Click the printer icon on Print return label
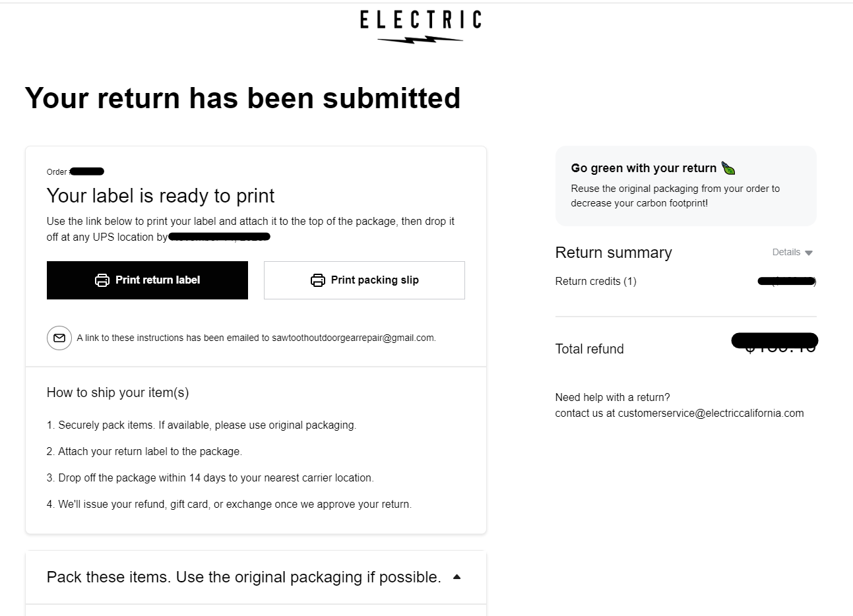This screenshot has height=616, width=853. tap(102, 280)
